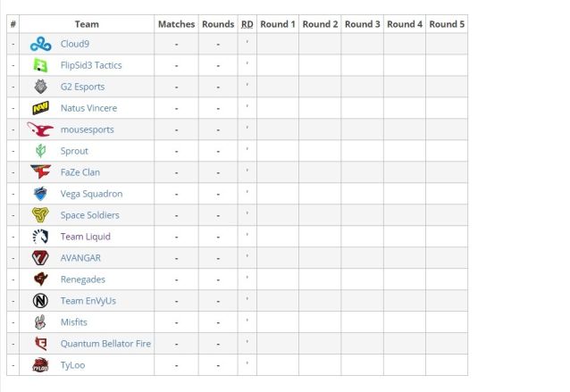Click the FlipSid3 Tactics logo icon
The height and width of the screenshot is (392, 570).
pyautogui.click(x=40, y=65)
